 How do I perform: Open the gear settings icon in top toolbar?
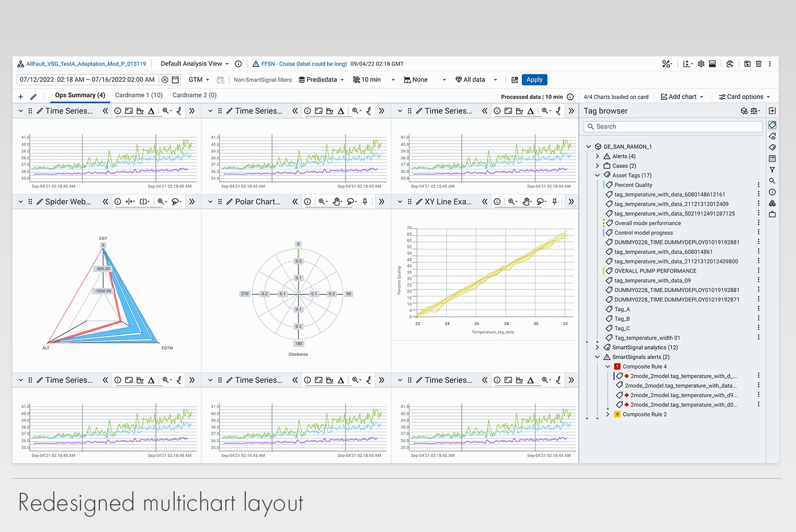point(701,64)
